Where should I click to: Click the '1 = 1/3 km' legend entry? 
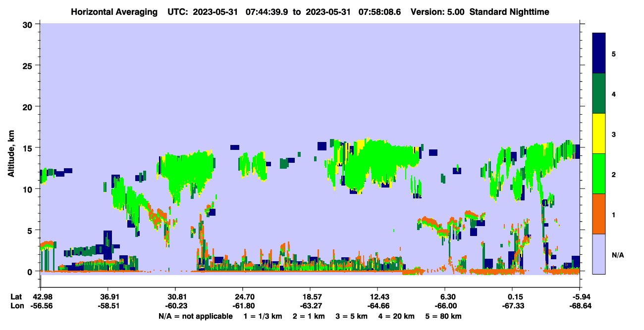tap(264, 316)
